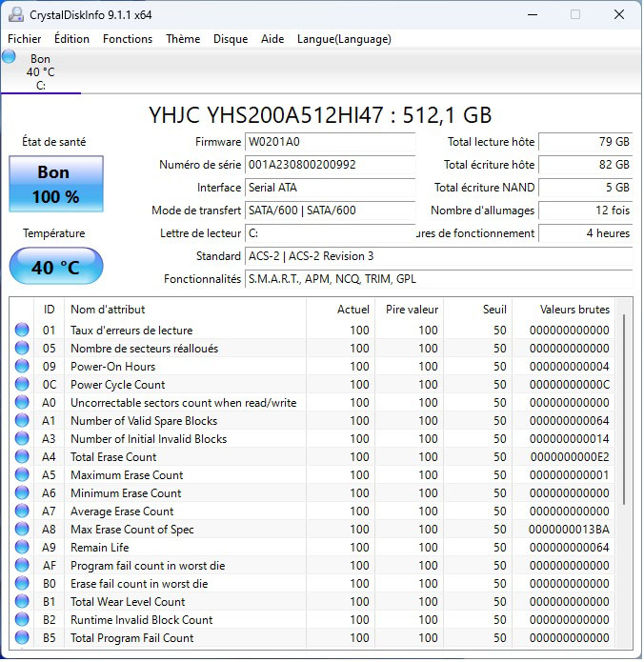Click the Valeurs brutes column header

point(563,310)
